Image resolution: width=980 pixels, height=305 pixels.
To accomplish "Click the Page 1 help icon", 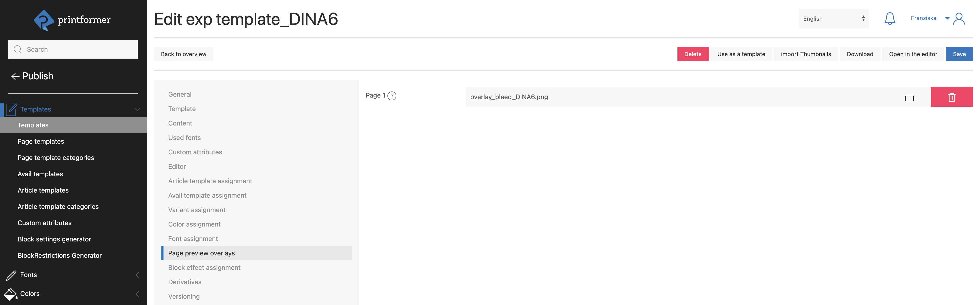I will pyautogui.click(x=392, y=96).
